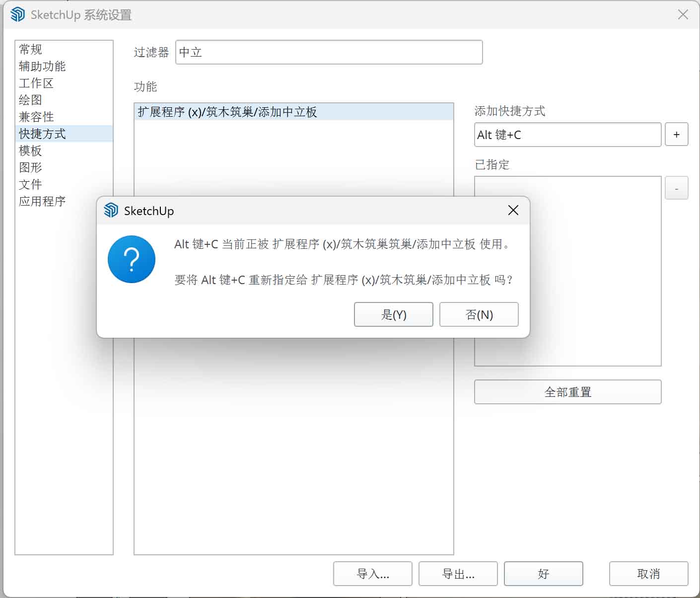This screenshot has height=598, width=700.
Task: Click 导入... to import shortcuts
Action: 372,574
